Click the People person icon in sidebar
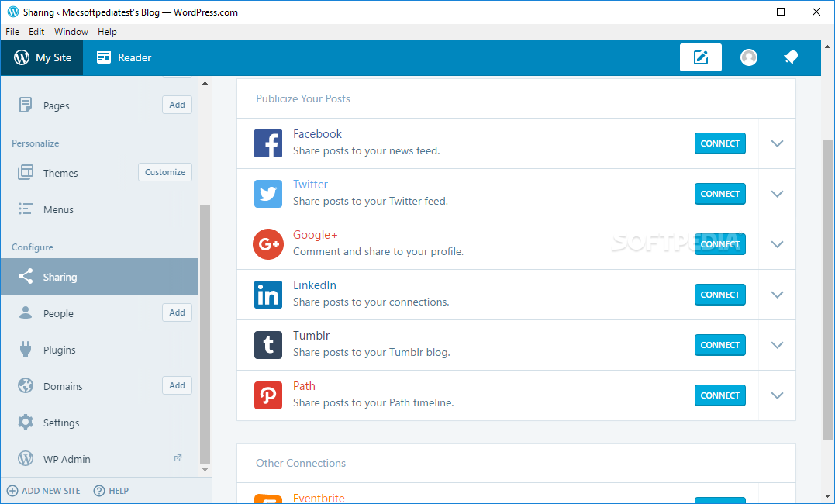 [25, 312]
